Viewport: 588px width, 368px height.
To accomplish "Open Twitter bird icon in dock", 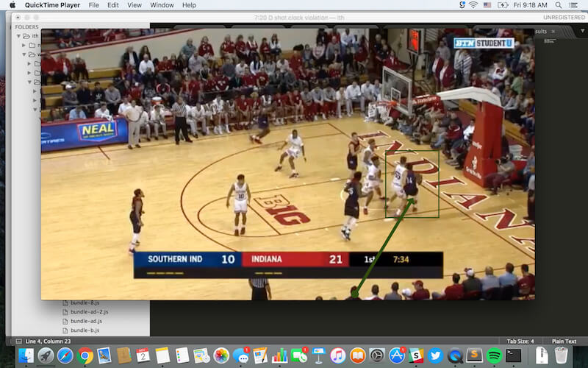I will pos(435,355).
